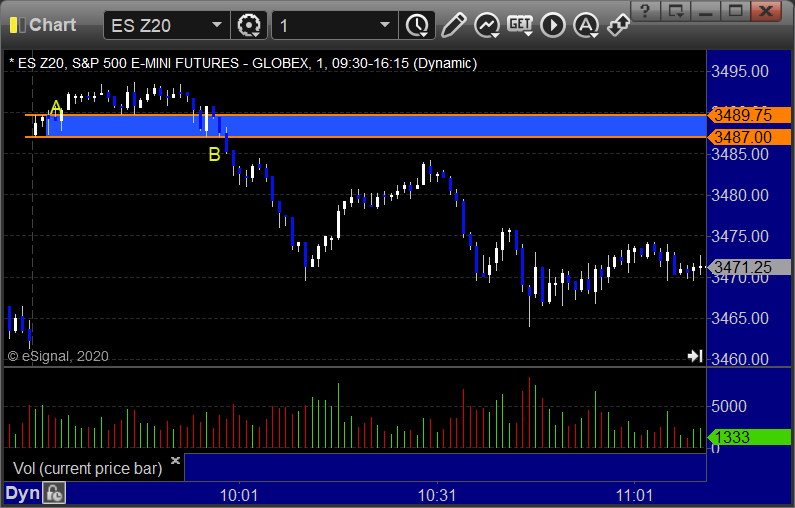
Task: Click the chart title ES Z20 S&P 500 text
Action: (243, 63)
